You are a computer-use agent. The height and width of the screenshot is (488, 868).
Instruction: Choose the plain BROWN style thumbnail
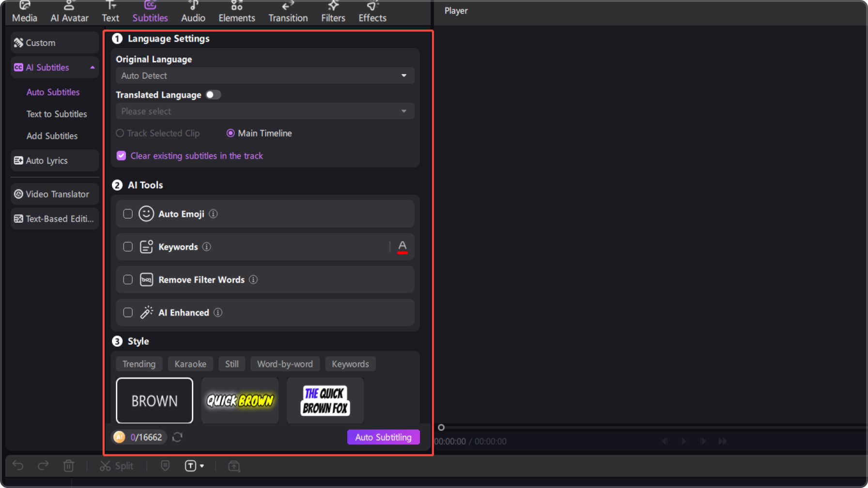(x=155, y=400)
